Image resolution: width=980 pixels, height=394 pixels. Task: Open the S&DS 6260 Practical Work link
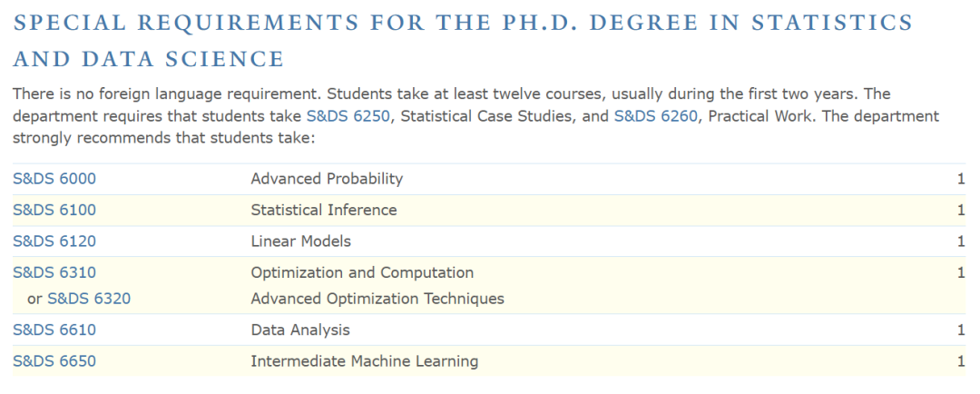click(656, 116)
